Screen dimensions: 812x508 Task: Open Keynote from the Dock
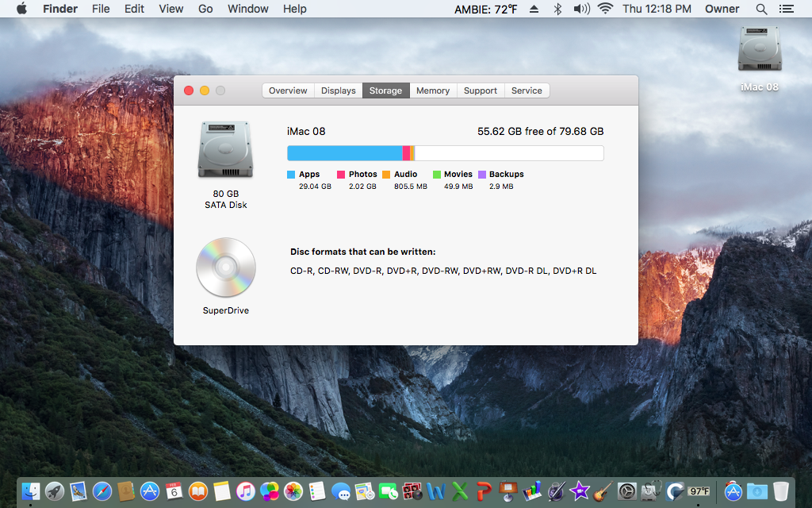click(508, 491)
